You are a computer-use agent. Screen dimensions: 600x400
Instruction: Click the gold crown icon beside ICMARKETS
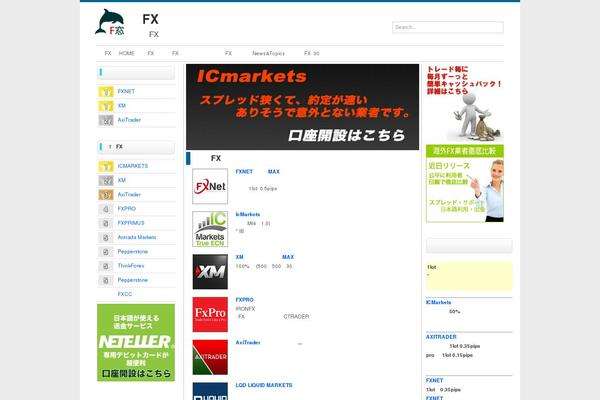[106, 166]
